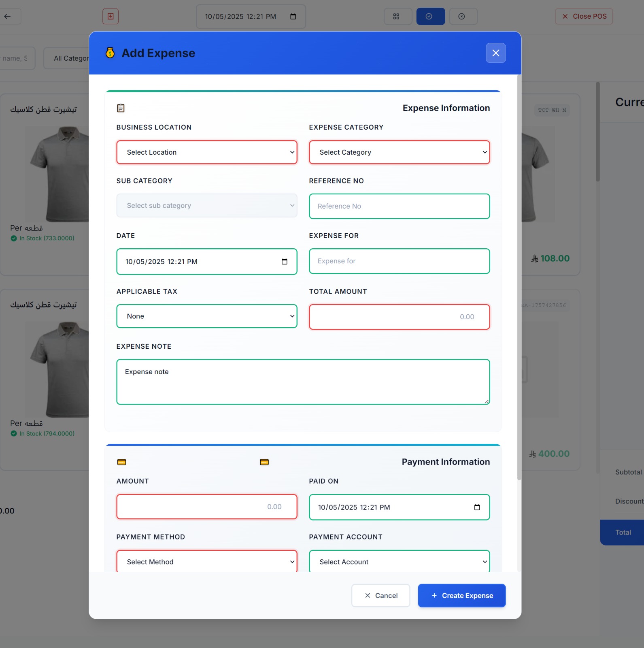Click the red download icon in top bar

pyautogui.click(x=111, y=17)
